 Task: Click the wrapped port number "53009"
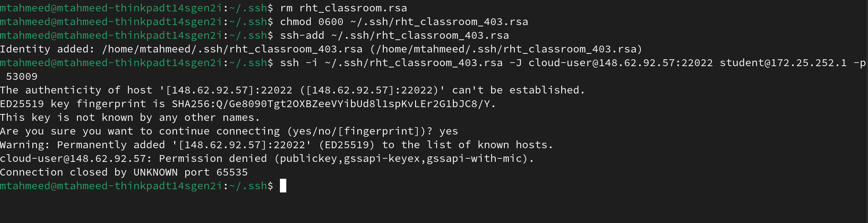point(22,77)
